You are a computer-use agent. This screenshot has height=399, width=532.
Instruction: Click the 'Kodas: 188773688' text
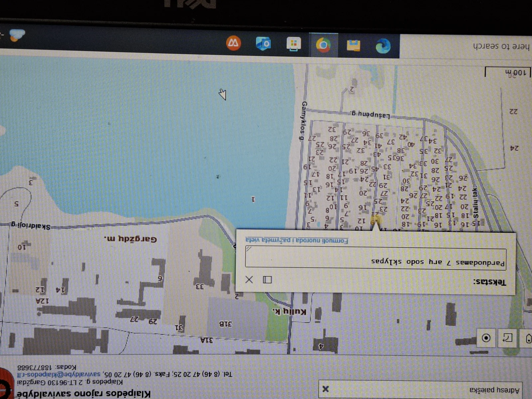click(47, 367)
